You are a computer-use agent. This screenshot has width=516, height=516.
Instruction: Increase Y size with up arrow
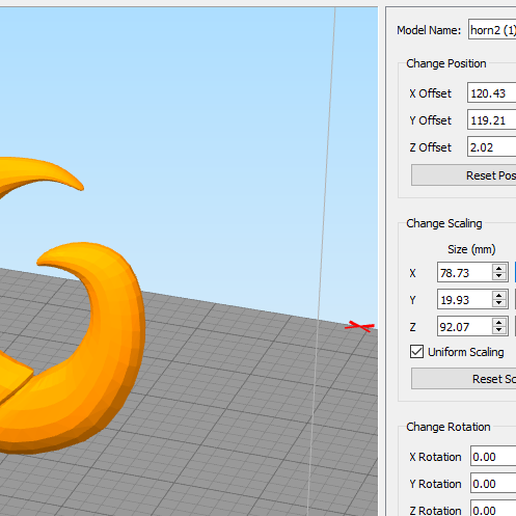point(499,295)
